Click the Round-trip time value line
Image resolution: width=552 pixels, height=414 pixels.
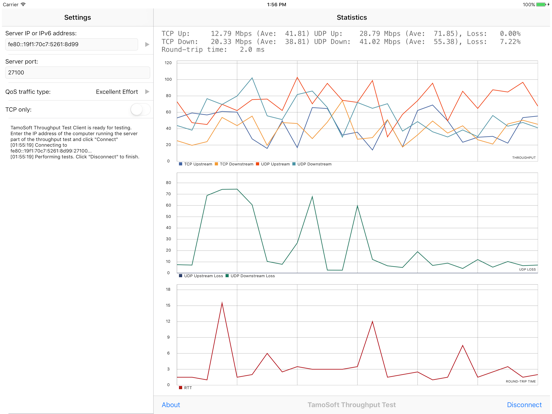point(213,50)
